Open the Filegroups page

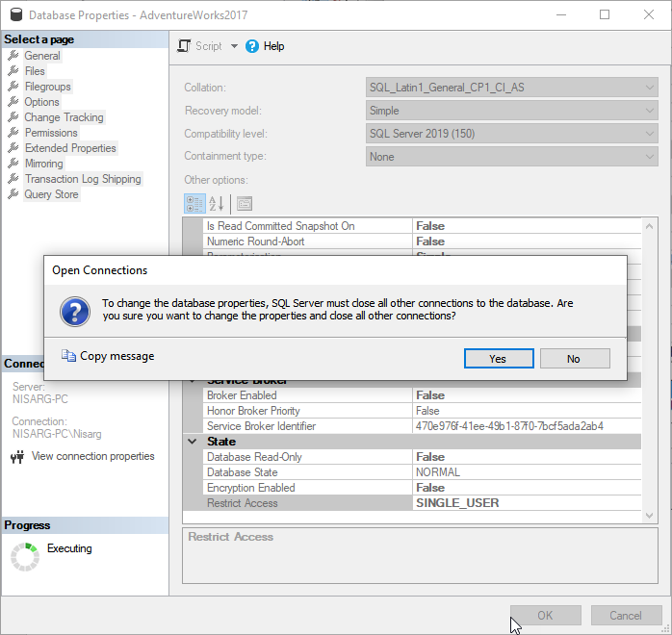point(47,87)
